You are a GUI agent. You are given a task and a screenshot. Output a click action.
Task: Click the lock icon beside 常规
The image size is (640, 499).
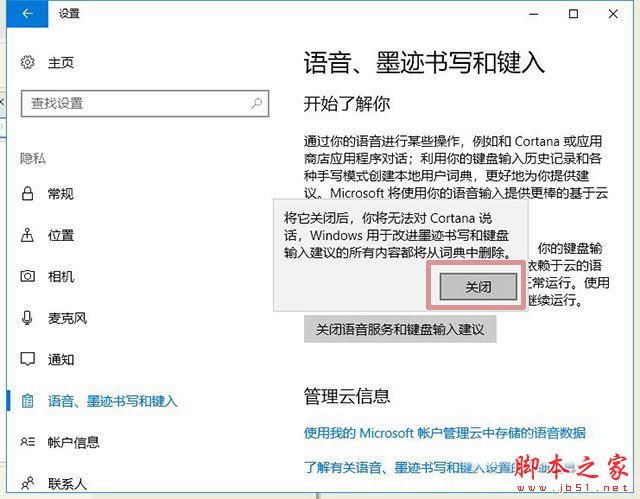27,193
